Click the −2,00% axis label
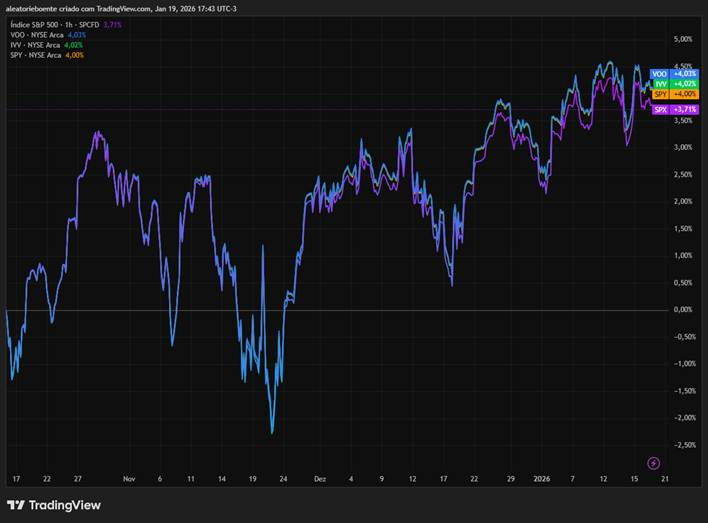Screen dimensions: 708x523 [685, 418]
